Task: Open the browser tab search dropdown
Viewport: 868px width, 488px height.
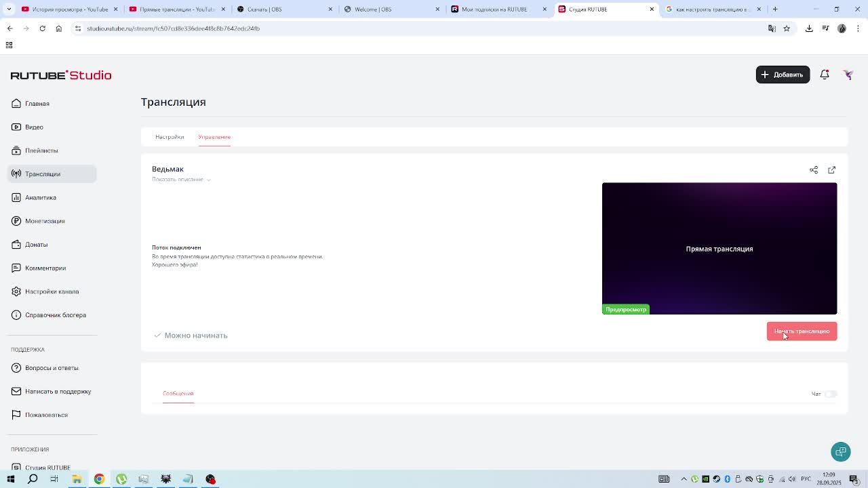Action: coord(9,9)
